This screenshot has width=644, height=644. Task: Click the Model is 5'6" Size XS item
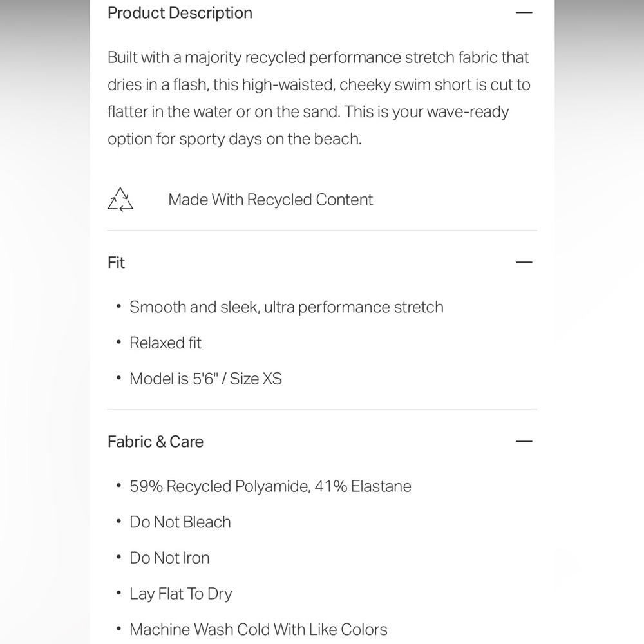point(206,379)
